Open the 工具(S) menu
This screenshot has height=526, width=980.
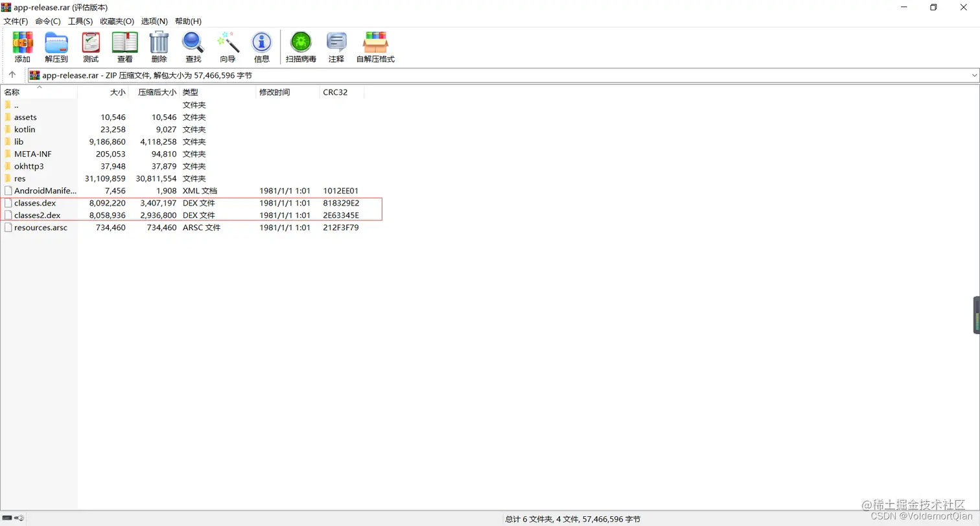pos(80,21)
